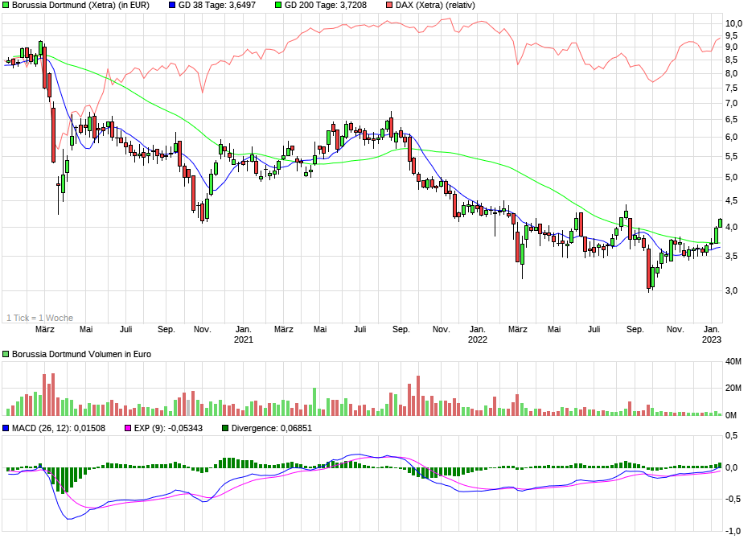Click Borussia Dortmund Volumen in Euro label

click(x=81, y=354)
